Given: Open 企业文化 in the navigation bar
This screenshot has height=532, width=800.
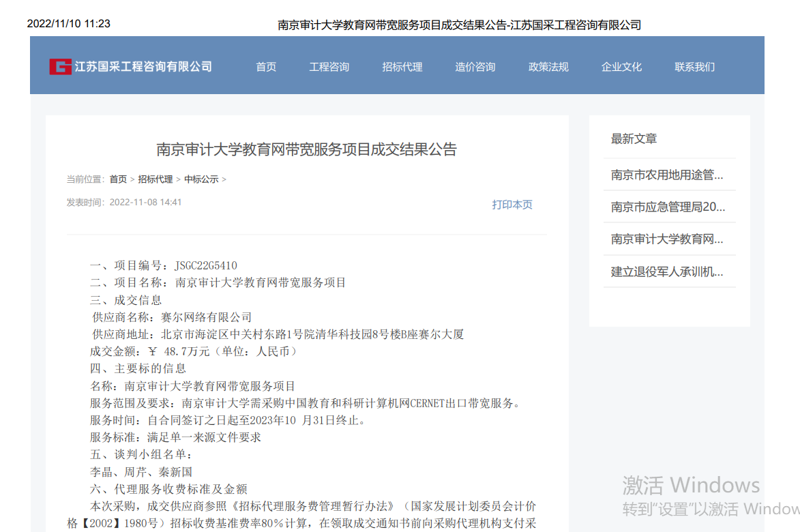Looking at the screenshot, I should [x=621, y=67].
